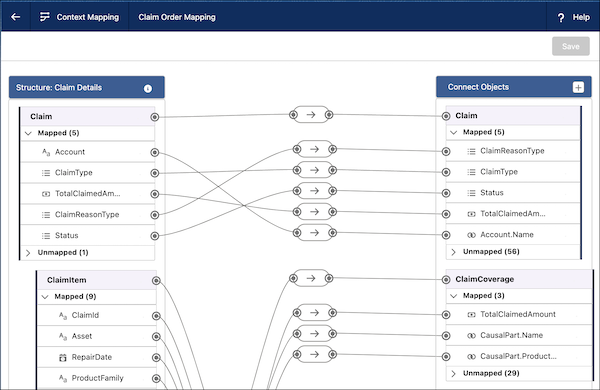The height and width of the screenshot is (390, 600).
Task: Click the connector node beside Account.Name
Action: 446,235
